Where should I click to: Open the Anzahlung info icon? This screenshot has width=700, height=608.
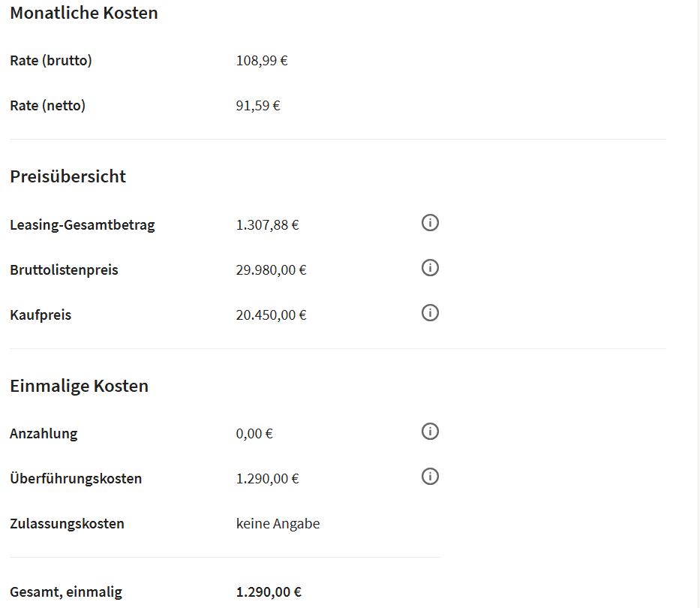(430, 432)
